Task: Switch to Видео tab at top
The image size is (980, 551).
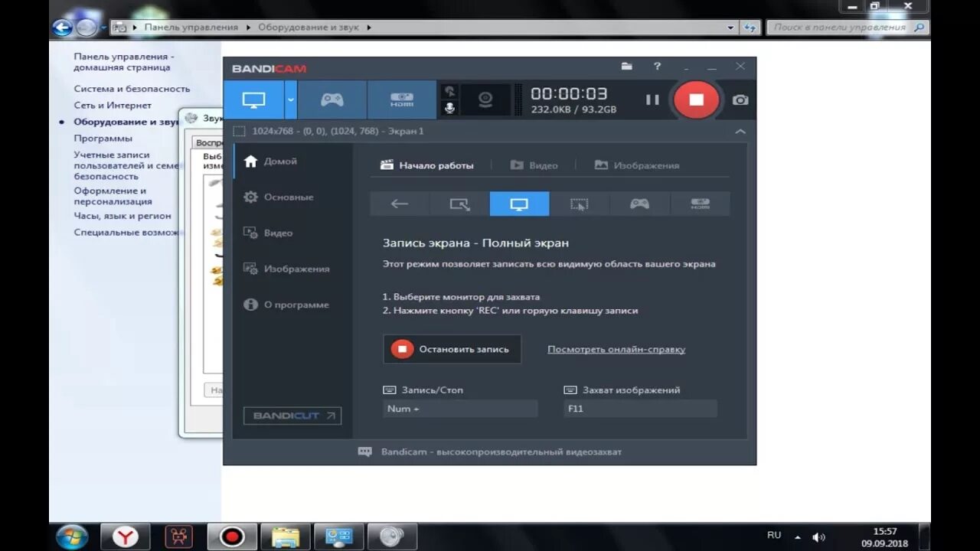Action: tap(534, 165)
